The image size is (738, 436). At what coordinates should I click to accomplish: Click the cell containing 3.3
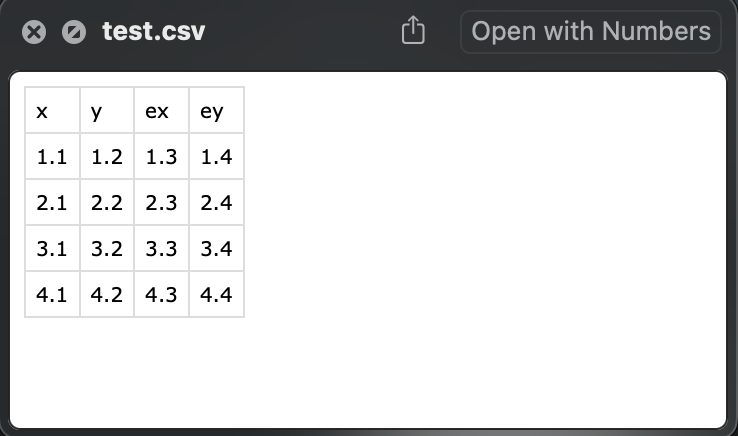point(161,248)
